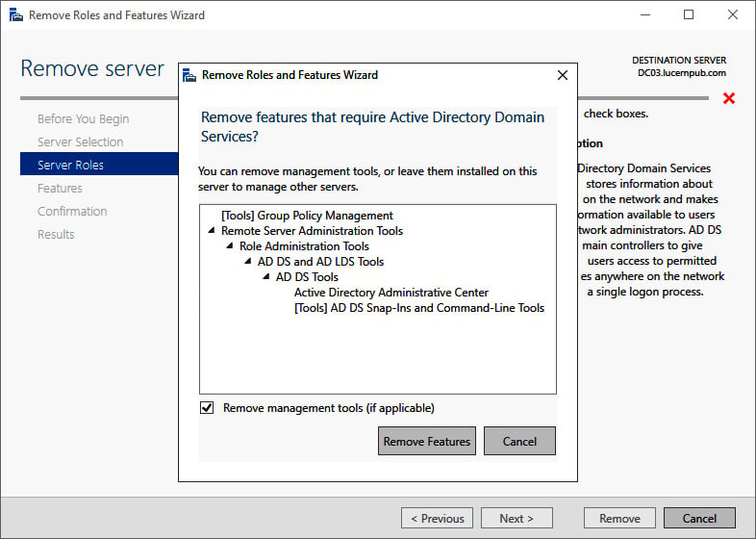Select Remote Server Administration Tools label
The width and height of the screenshot is (756, 539).
312,231
